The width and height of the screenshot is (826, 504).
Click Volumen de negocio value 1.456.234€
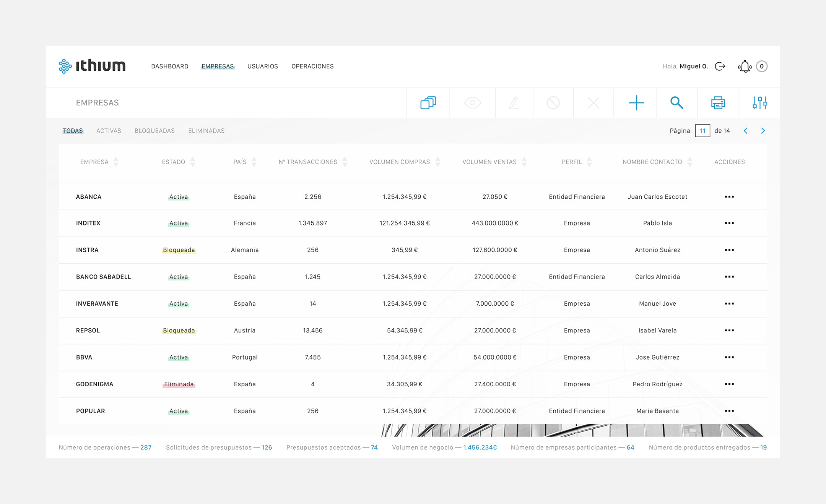480,447
